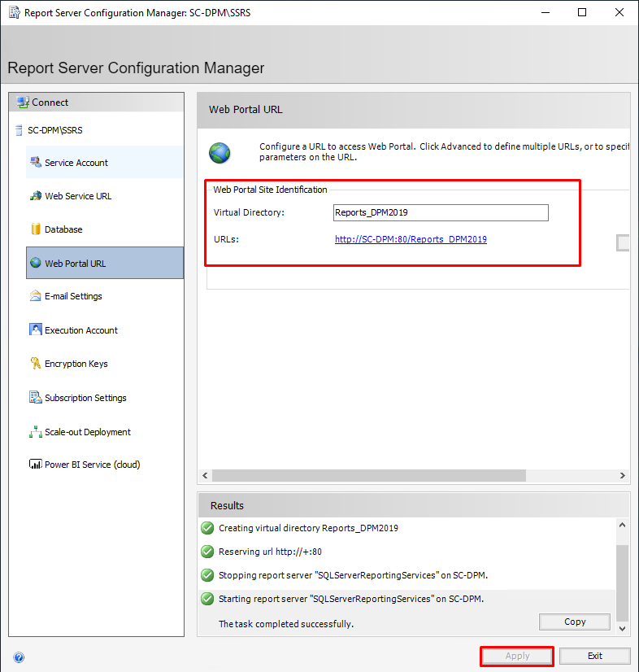Click 'Creating virtual directory Reports_DPM2019' result text
This screenshot has height=672, width=639.
coord(308,528)
